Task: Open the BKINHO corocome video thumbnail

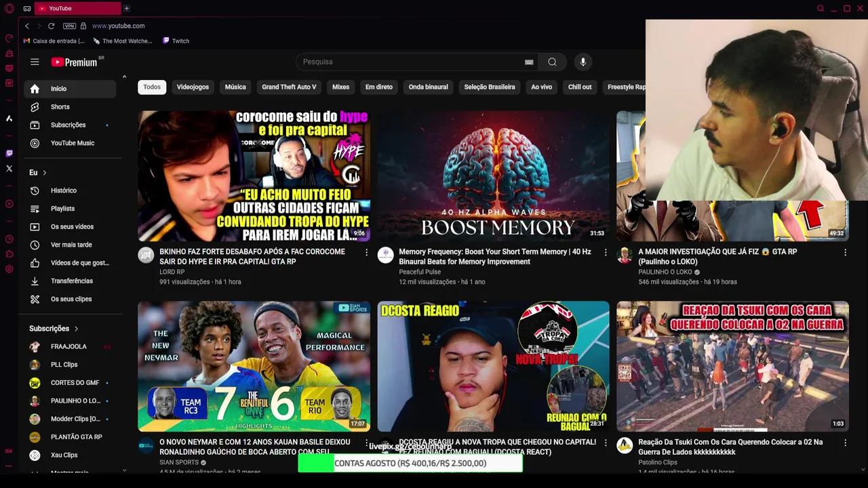Action: coord(254,176)
